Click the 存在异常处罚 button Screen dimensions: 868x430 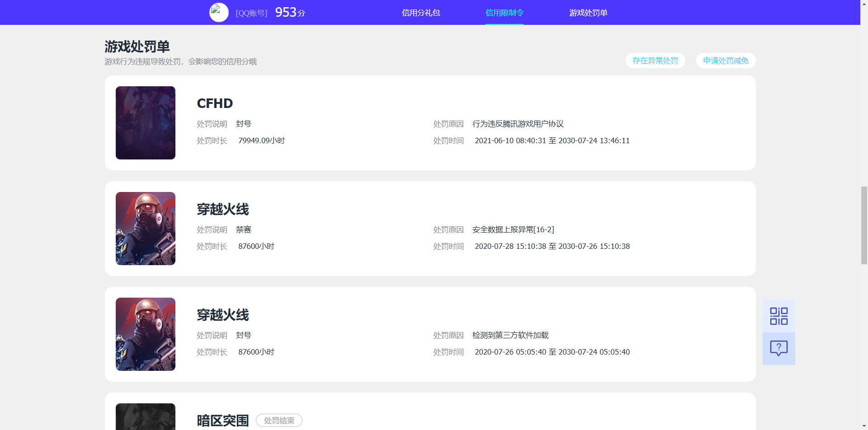tap(655, 61)
